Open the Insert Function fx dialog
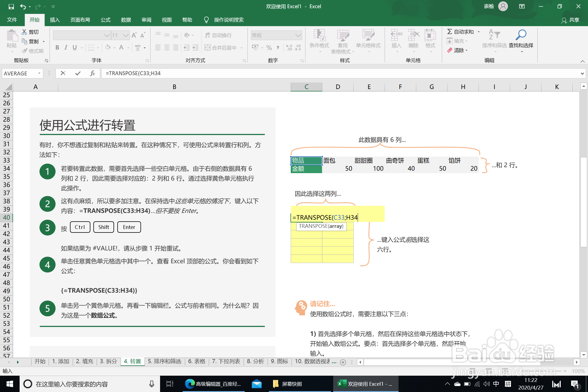Viewport: 588px width, 392px height. (x=92, y=73)
